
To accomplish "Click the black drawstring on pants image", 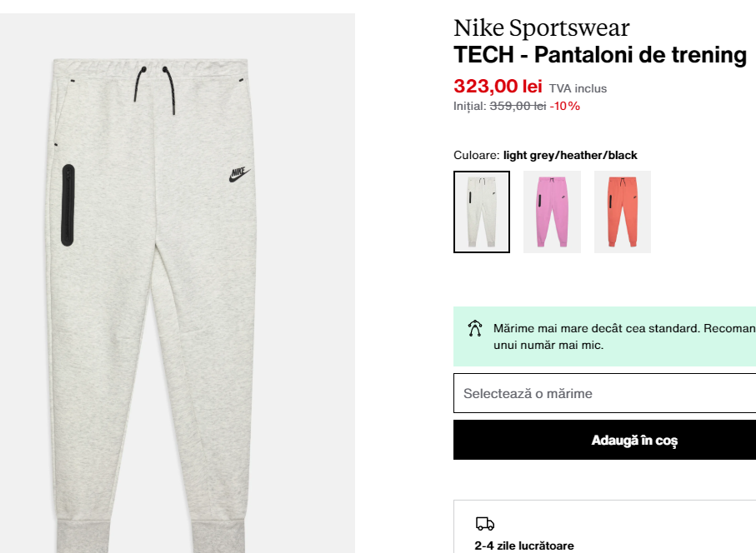I will [155, 90].
